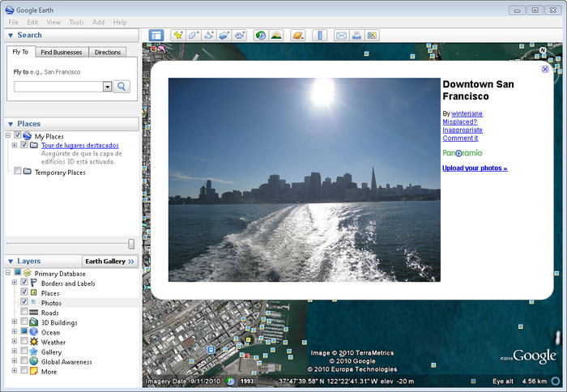Screen dimensions: 567x392
Task: Click the My Places globe icon
Action: point(27,136)
